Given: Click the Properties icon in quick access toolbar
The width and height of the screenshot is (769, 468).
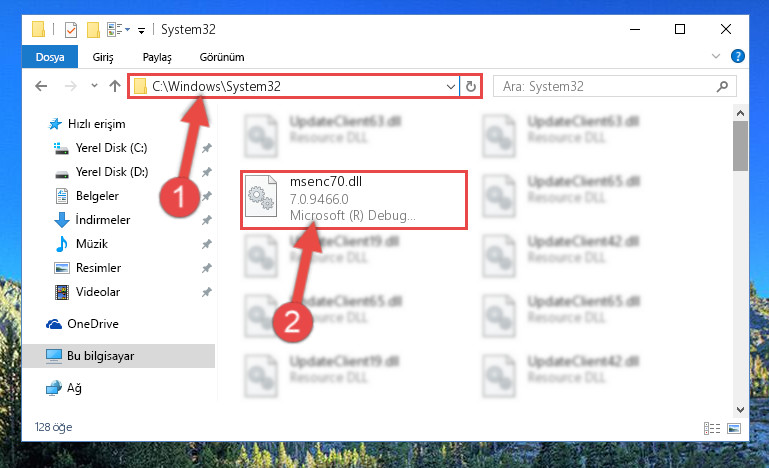Looking at the screenshot, I should point(71,29).
